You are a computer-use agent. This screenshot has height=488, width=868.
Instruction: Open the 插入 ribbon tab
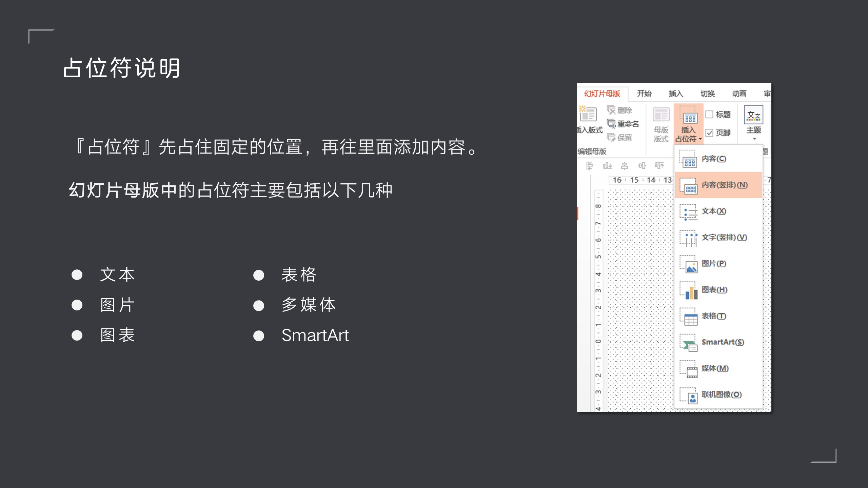(675, 94)
